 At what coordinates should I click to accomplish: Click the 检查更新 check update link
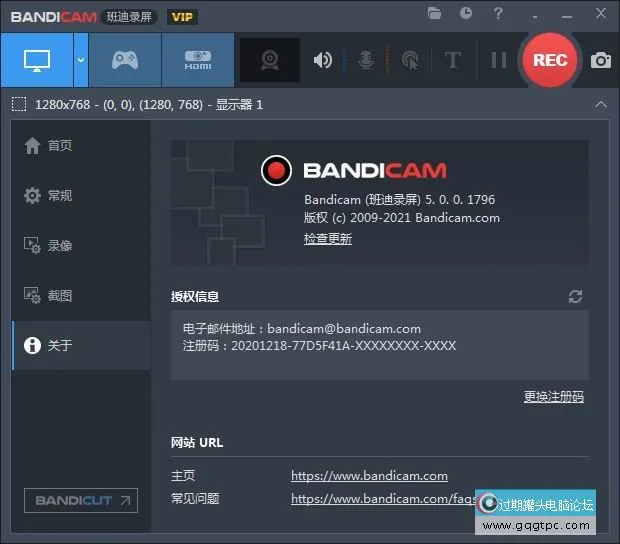point(328,239)
